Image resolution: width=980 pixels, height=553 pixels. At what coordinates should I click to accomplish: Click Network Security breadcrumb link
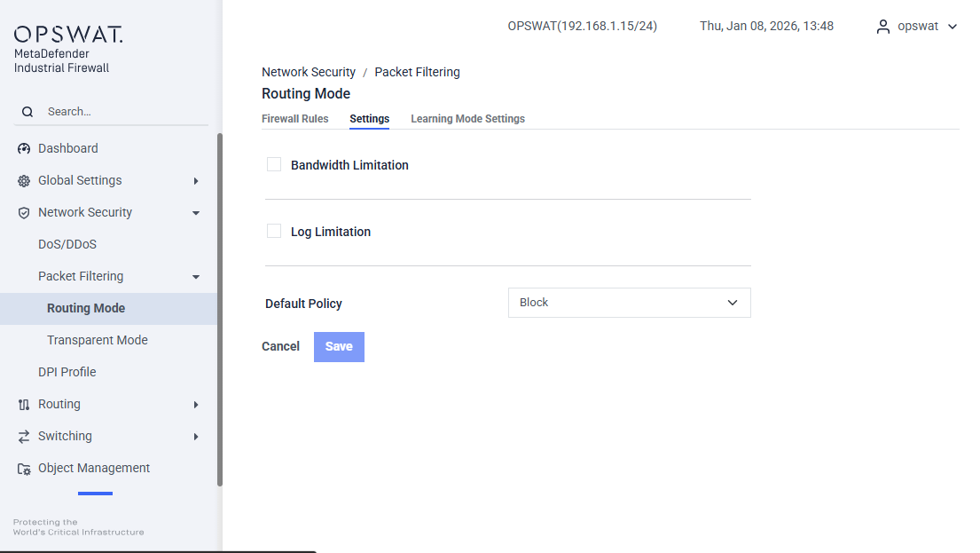click(x=308, y=72)
